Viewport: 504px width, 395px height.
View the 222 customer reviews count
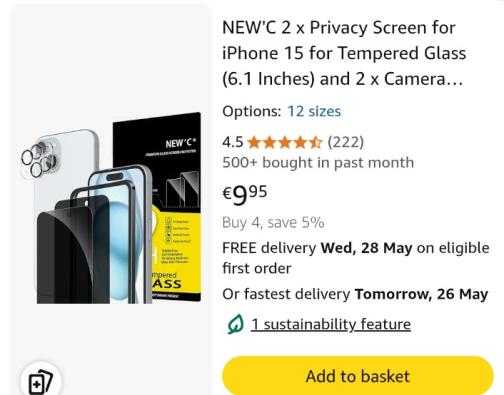346,142
